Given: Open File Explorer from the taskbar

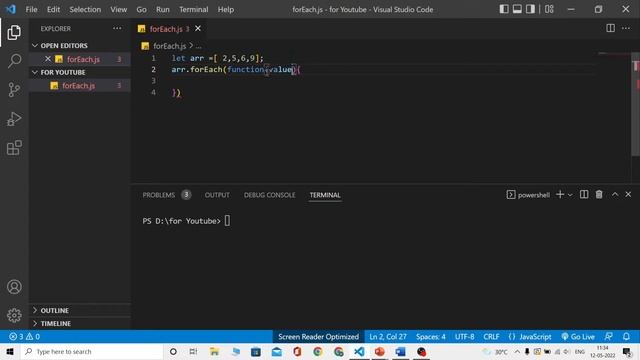Looking at the screenshot, I should (214, 351).
